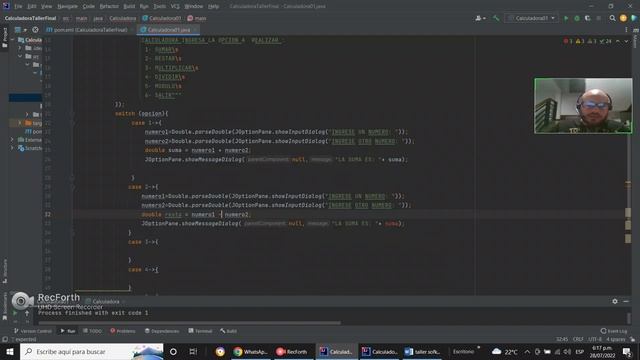Open the Project tool window stripe
The image size is (640, 360).
click(x=4, y=38)
